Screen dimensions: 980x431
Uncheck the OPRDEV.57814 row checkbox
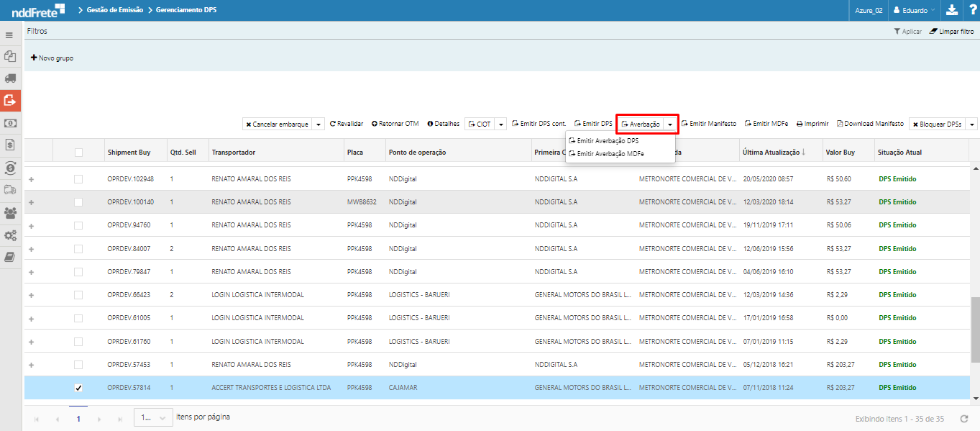click(x=78, y=388)
